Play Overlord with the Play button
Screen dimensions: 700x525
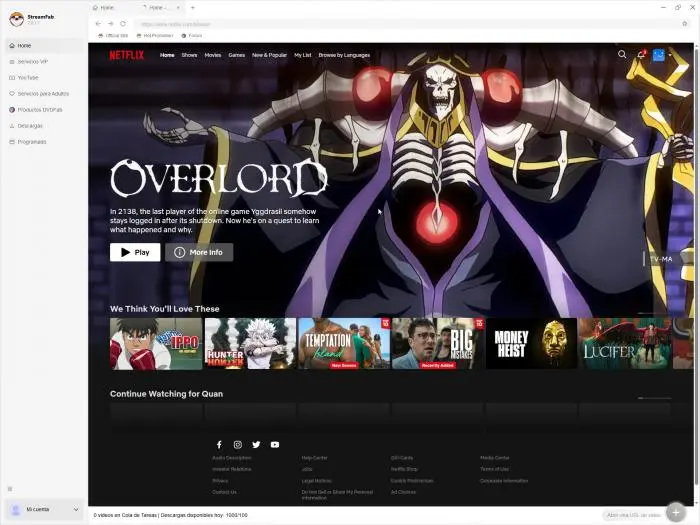135,252
